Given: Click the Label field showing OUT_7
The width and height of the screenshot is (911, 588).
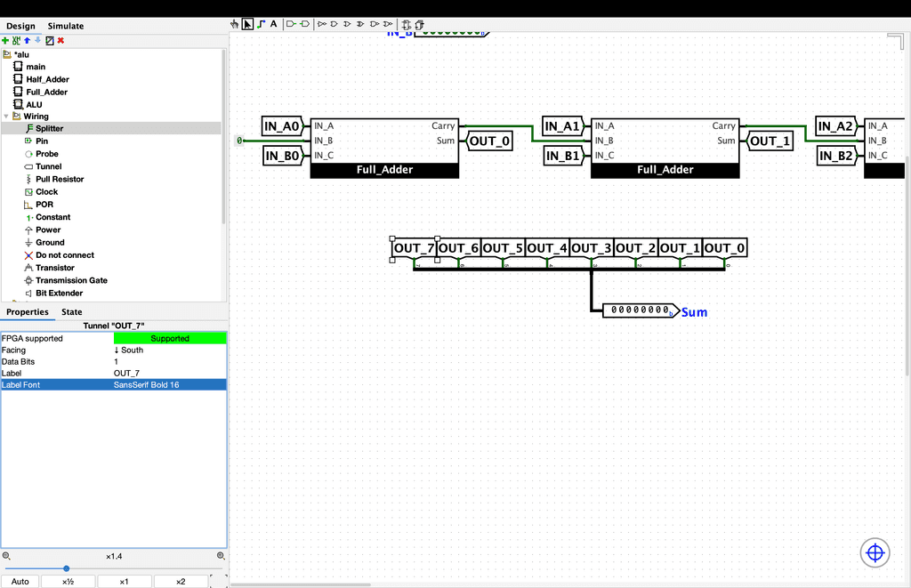Looking at the screenshot, I should click(x=169, y=374).
